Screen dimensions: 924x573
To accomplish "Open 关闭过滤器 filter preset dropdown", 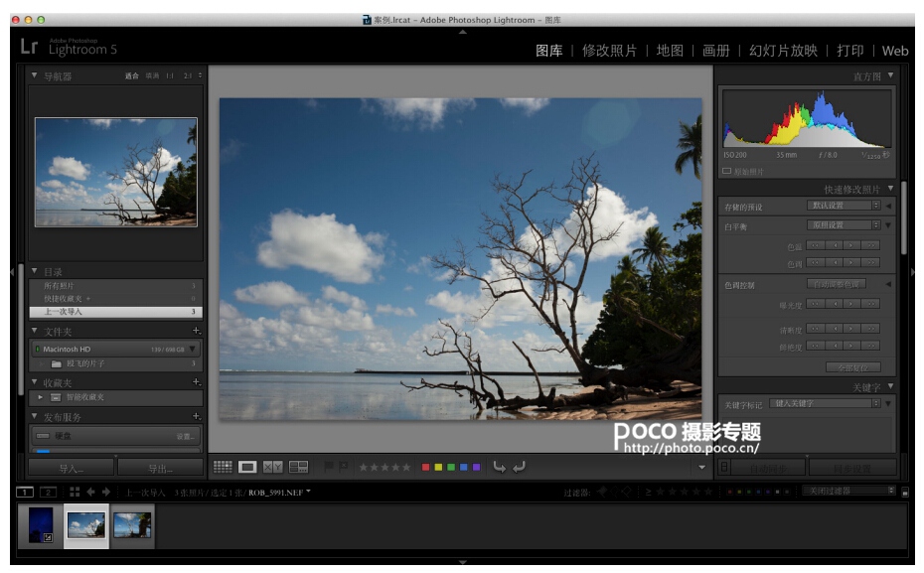I will [849, 492].
